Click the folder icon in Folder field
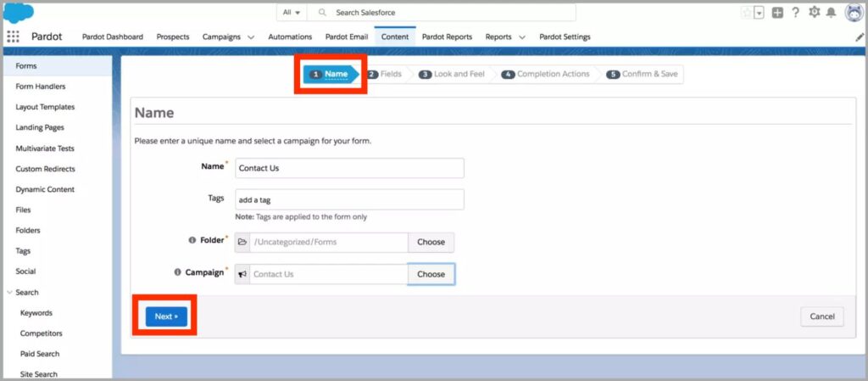The height and width of the screenshot is (381, 868). 242,242
